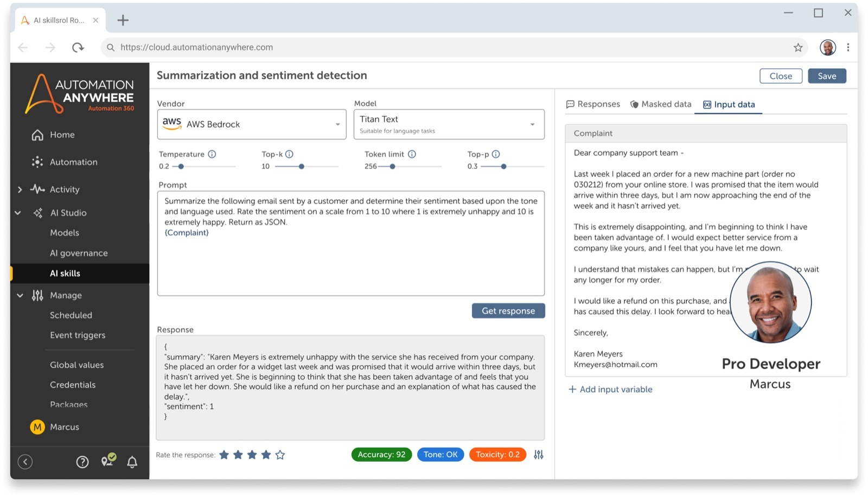This screenshot has width=868, height=497.
Task: Click the {Complaint} variable in prompt
Action: [x=187, y=233]
